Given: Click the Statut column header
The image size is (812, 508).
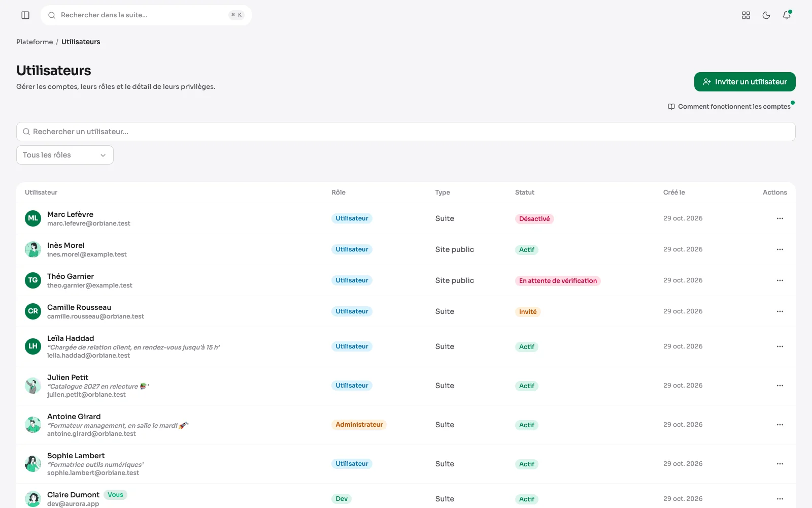Looking at the screenshot, I should [x=525, y=193].
